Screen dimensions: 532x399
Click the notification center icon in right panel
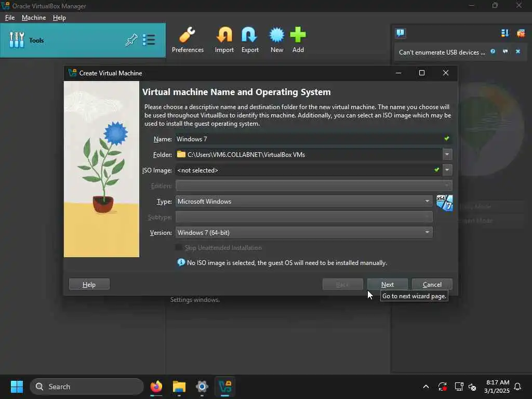click(x=401, y=33)
